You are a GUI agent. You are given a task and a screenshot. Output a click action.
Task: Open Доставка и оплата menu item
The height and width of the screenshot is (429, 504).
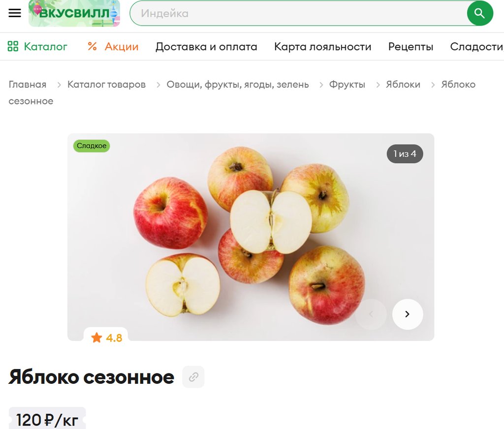point(206,47)
